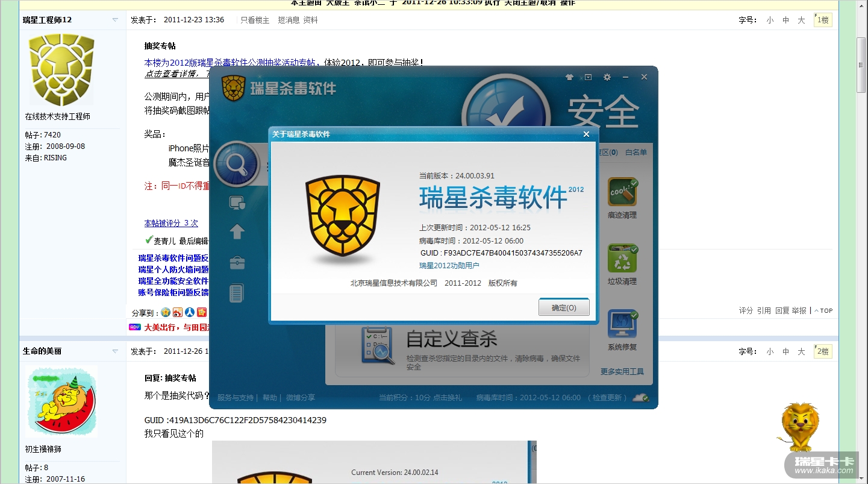This screenshot has height=484, width=868.
Task: Click the ADV badge beside 大美出行
Action: [135, 327]
